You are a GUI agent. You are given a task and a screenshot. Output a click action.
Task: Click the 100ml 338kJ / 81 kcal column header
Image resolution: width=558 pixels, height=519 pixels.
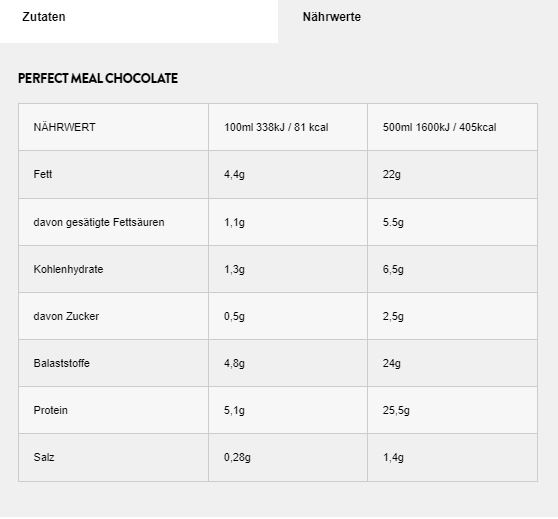coord(276,127)
